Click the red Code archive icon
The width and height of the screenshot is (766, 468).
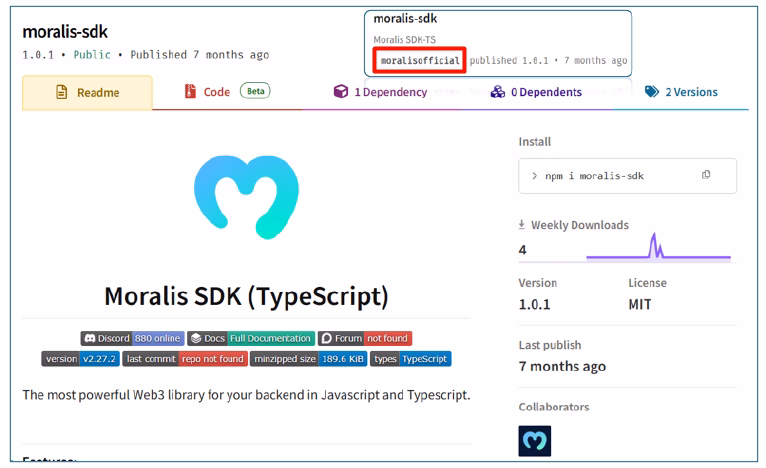190,91
